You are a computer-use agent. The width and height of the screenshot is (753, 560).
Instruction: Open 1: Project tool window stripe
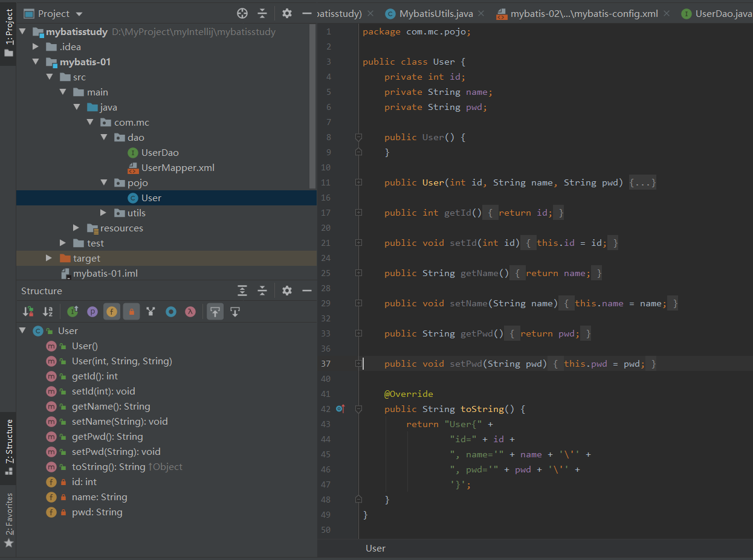(8, 33)
